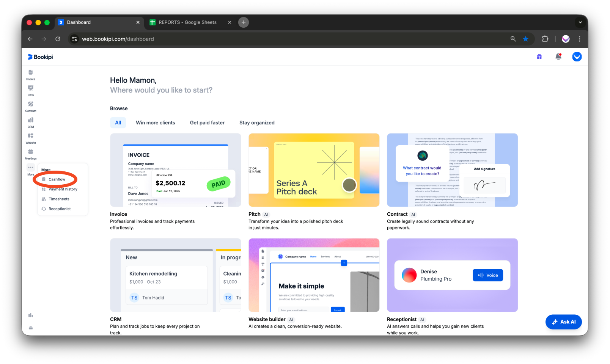Select the Get paid faster tab
The width and height of the screenshot is (610, 364).
[x=207, y=122]
